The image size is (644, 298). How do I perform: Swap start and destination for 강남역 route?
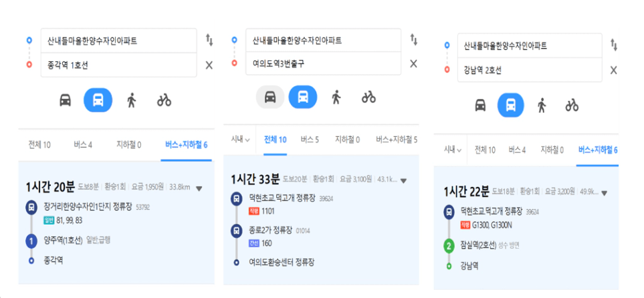[x=614, y=45]
